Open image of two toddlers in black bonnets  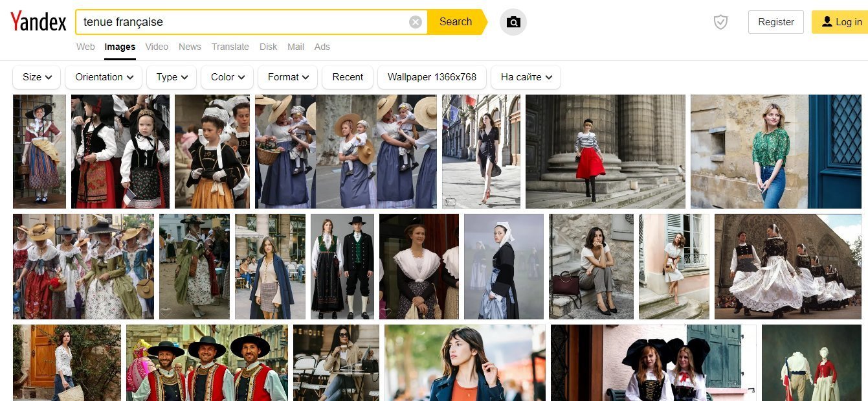[x=120, y=152]
